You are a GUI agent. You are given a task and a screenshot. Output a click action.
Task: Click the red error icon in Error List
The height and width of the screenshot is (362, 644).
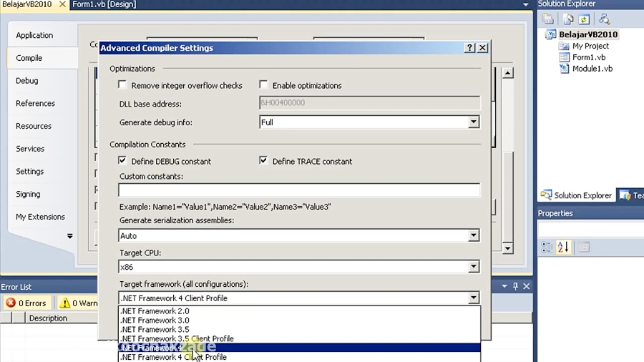(x=11, y=303)
